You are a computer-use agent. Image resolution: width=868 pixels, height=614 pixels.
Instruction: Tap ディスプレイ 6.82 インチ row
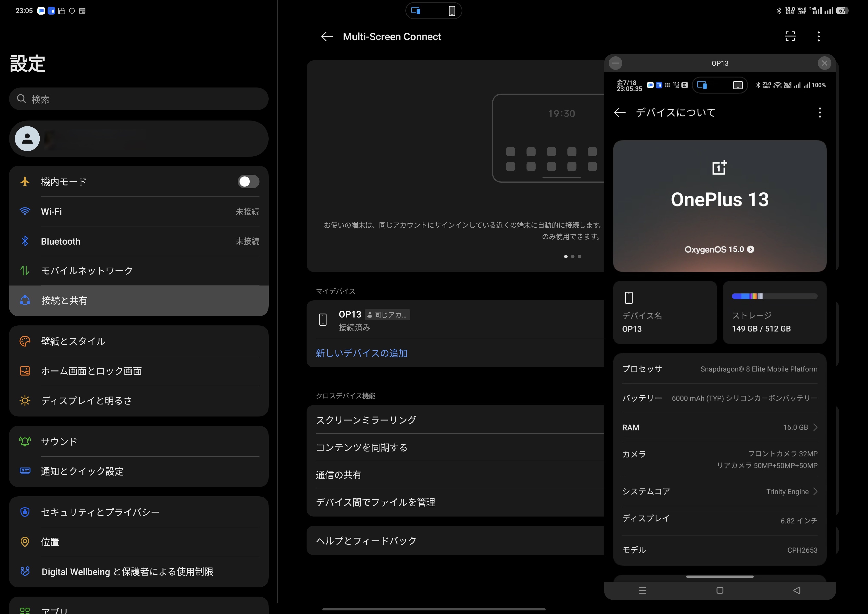click(x=719, y=520)
